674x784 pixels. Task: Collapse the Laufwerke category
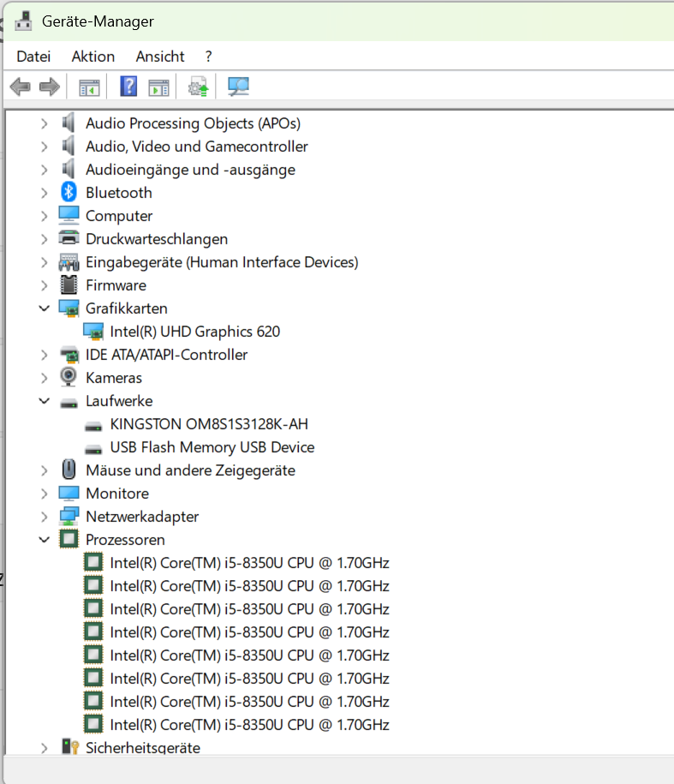point(45,400)
